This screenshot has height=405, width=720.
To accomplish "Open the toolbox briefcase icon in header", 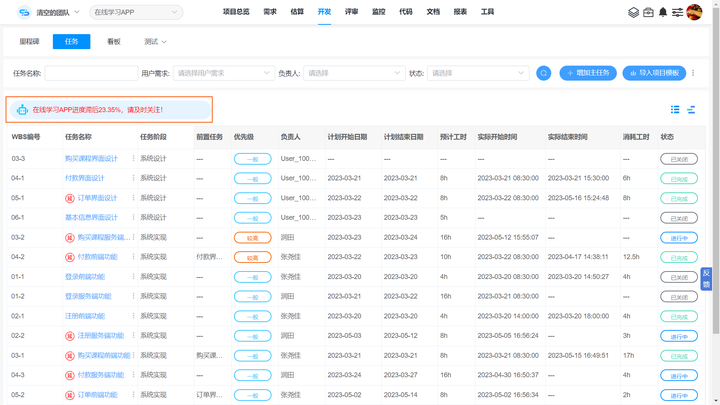I will click(x=648, y=12).
